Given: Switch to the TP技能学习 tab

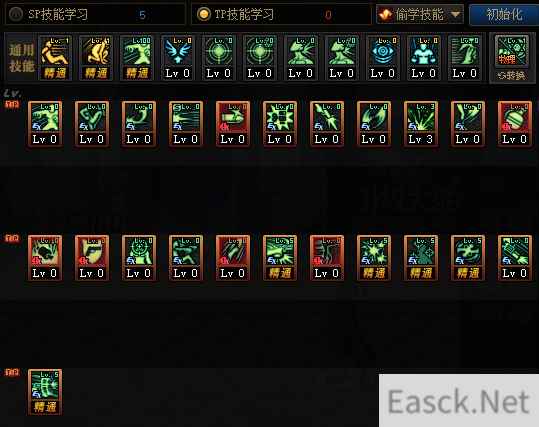Looking at the screenshot, I should (x=281, y=14).
